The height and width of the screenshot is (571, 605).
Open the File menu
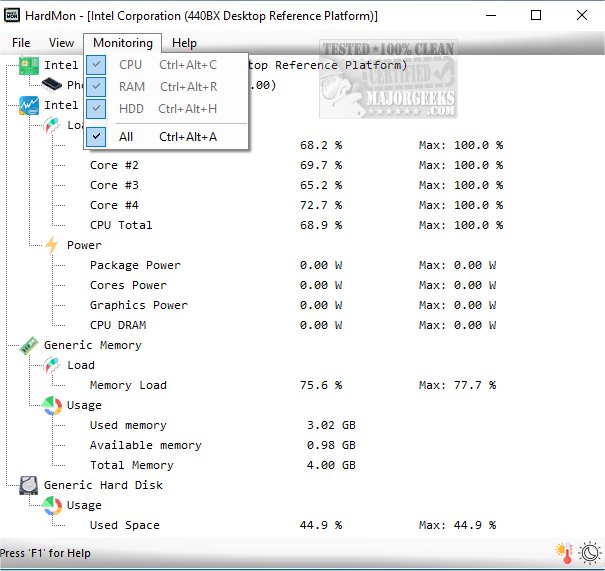[21, 43]
